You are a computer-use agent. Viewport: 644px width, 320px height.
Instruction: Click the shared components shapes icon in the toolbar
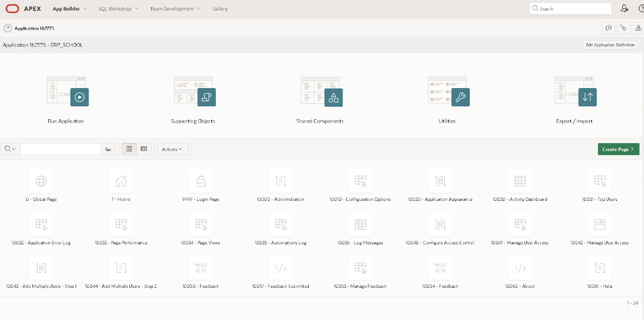[x=638, y=28]
